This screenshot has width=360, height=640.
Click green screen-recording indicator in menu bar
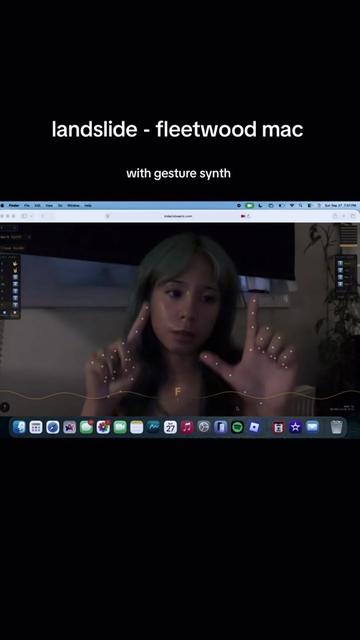point(249,205)
